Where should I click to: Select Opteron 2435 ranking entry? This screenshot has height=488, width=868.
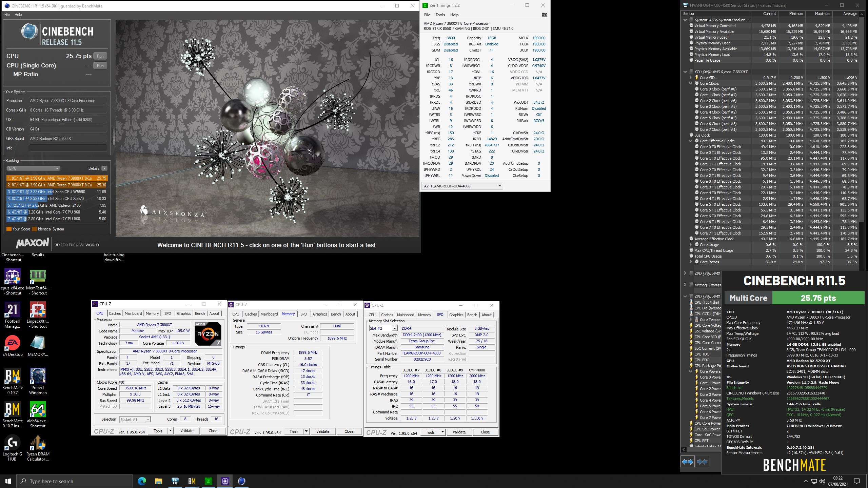coord(57,205)
